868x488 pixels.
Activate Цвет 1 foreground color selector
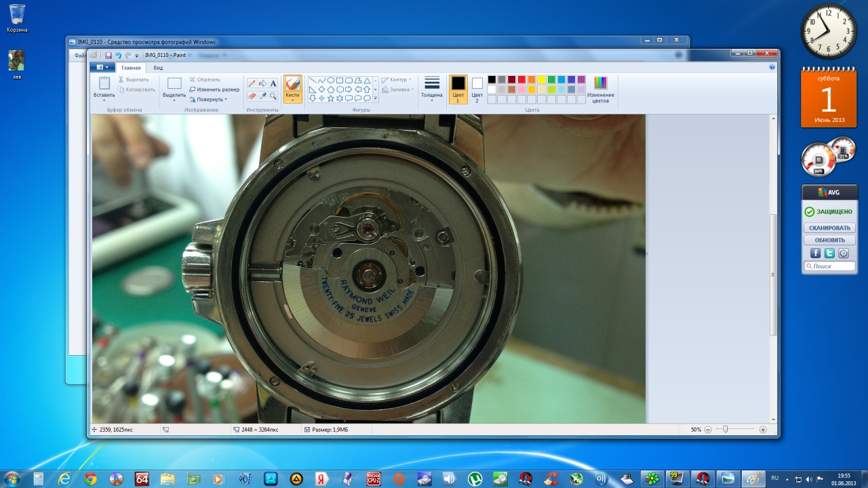tap(458, 88)
